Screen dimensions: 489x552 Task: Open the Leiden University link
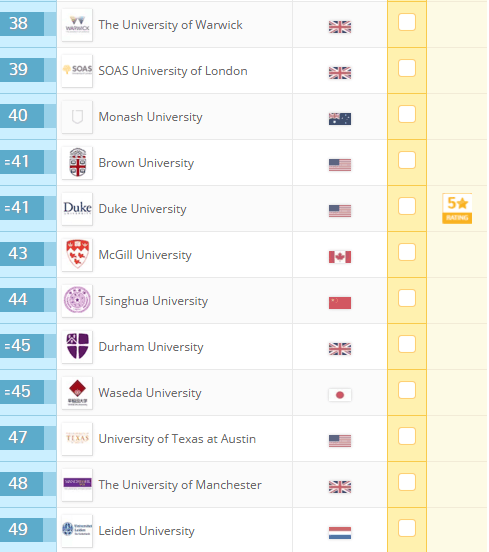tap(146, 531)
